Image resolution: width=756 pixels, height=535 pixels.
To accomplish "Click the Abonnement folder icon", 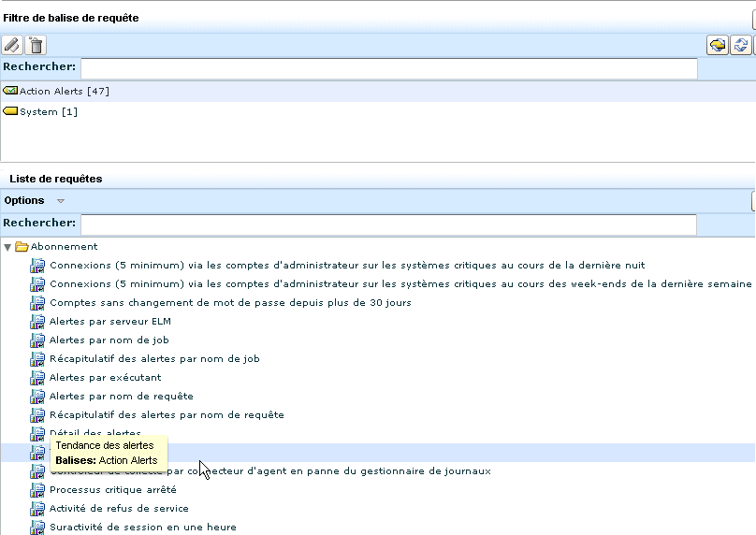I will pyautogui.click(x=22, y=247).
